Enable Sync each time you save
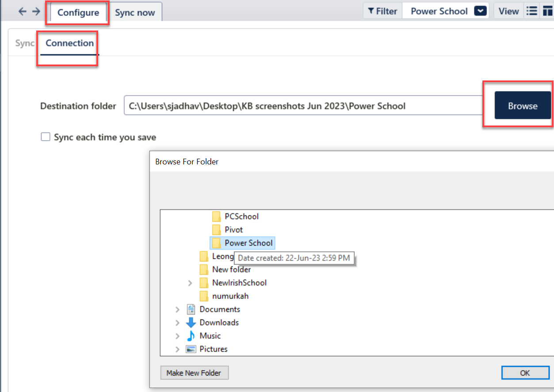Viewport: 554px width, 392px height. (x=46, y=137)
